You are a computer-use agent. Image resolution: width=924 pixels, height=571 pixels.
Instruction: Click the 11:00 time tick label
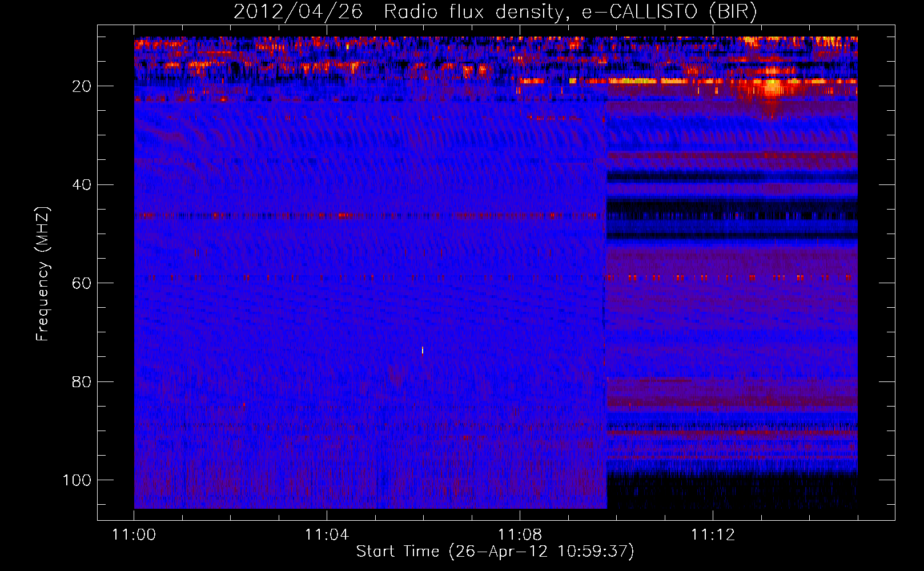click(x=134, y=535)
